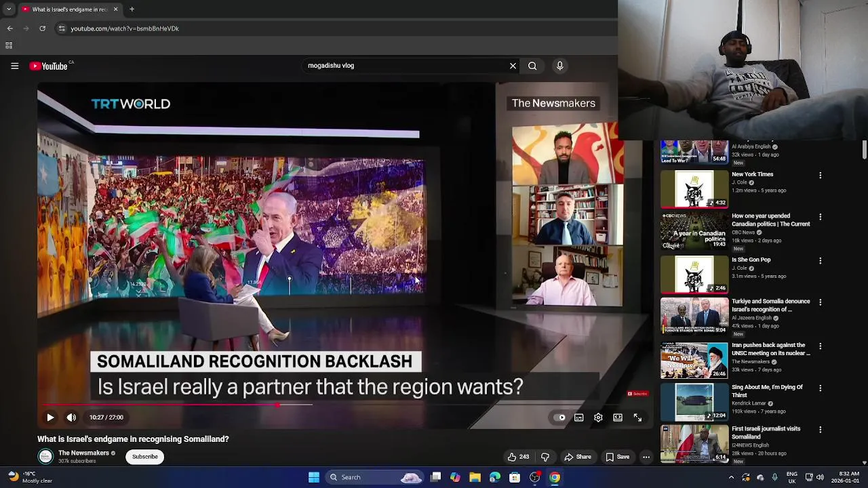The height and width of the screenshot is (488, 868).
Task: Open Microsoft Store from taskbar
Action: click(x=515, y=477)
